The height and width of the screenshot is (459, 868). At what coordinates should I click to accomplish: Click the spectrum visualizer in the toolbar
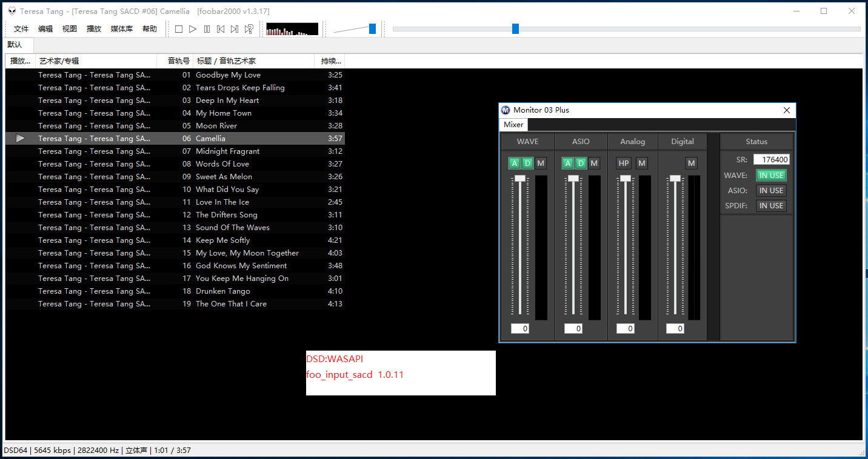coord(292,29)
